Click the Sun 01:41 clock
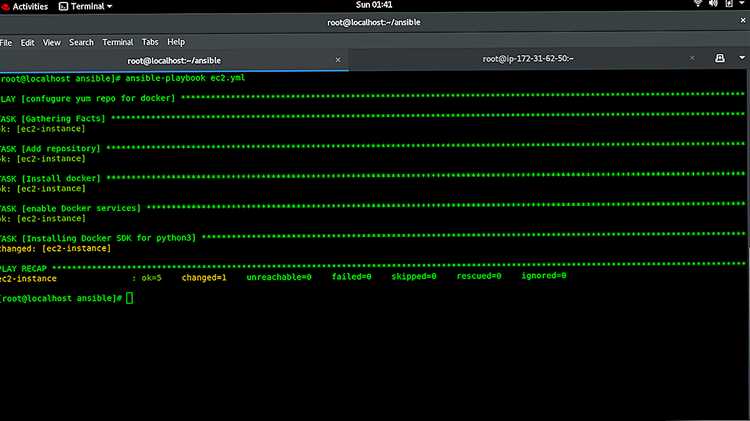 pos(374,5)
